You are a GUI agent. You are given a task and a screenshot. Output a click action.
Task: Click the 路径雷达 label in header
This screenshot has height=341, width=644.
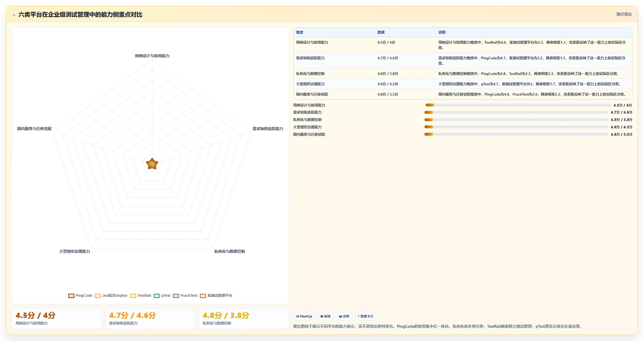[624, 14]
